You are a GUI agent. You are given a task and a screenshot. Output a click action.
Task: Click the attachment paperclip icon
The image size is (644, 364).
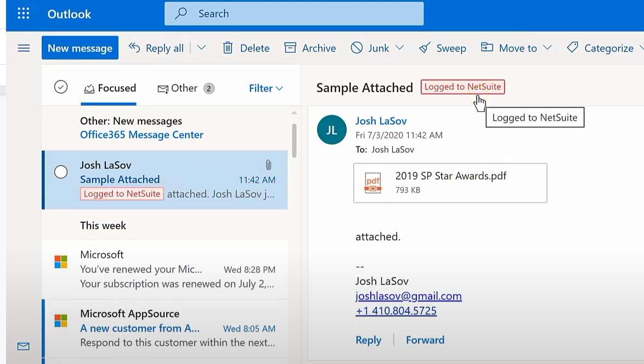(x=268, y=165)
